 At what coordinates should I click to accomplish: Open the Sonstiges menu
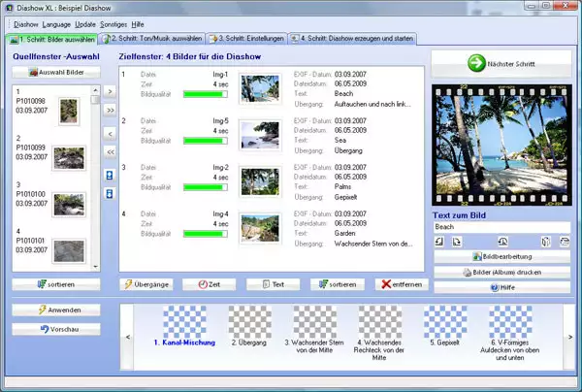[x=113, y=22]
